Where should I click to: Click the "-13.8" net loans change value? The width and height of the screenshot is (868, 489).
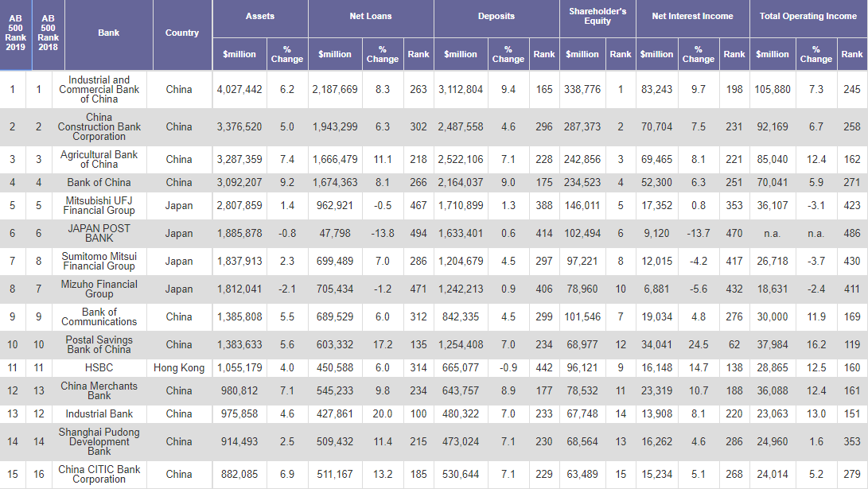[x=383, y=234]
